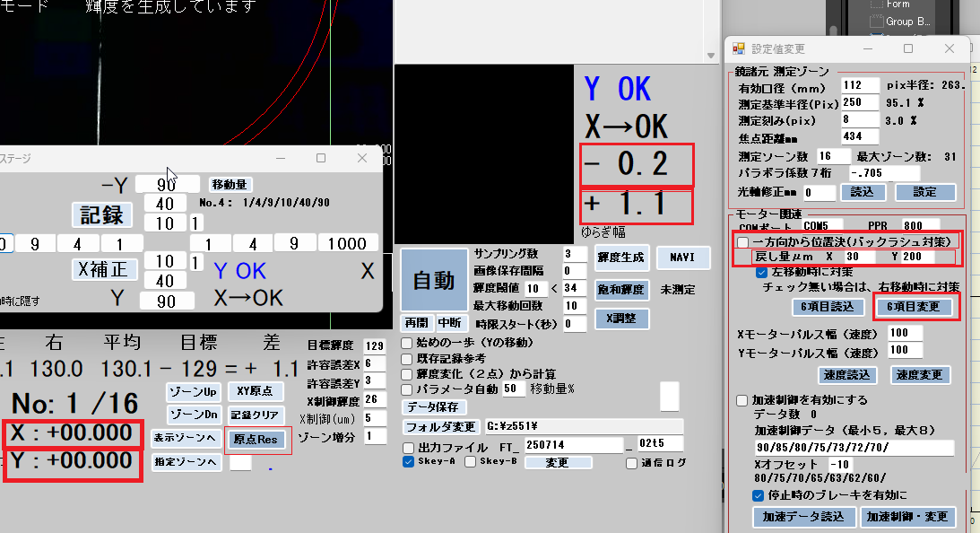The height and width of the screenshot is (533, 980).
Task: Click the 原点Res button
Action: pyautogui.click(x=258, y=440)
